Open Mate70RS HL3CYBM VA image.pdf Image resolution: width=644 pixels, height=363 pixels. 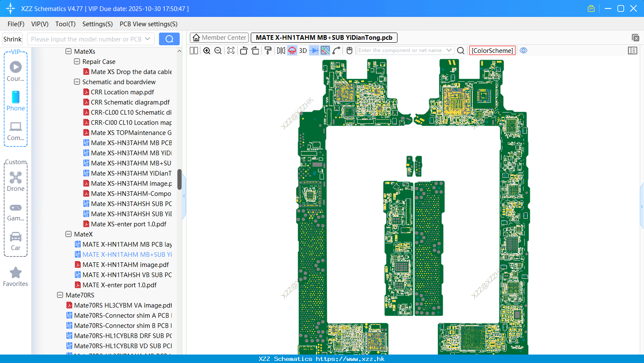pyautogui.click(x=123, y=305)
